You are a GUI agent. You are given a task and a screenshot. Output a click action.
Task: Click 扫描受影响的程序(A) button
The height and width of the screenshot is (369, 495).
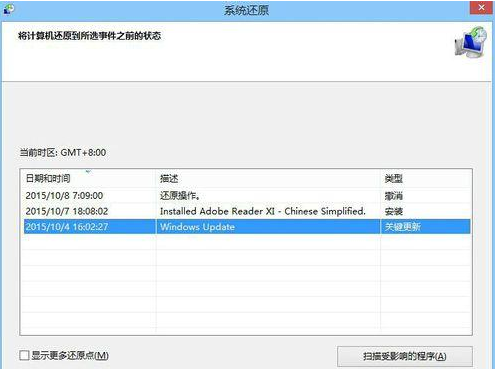click(405, 356)
